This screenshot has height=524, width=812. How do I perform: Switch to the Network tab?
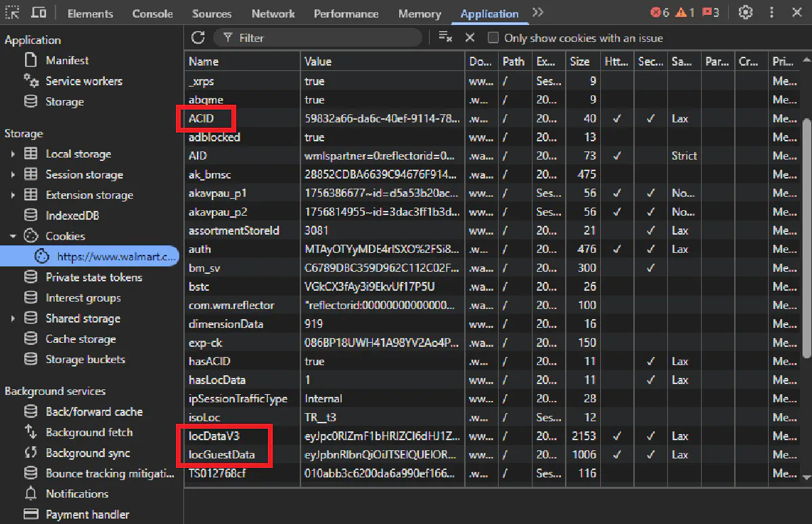point(273,14)
